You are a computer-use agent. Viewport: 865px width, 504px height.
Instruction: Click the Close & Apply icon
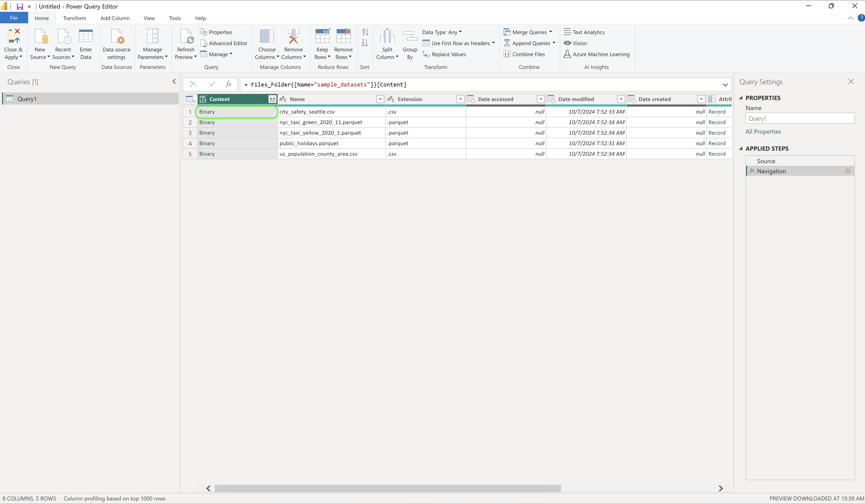(x=13, y=36)
